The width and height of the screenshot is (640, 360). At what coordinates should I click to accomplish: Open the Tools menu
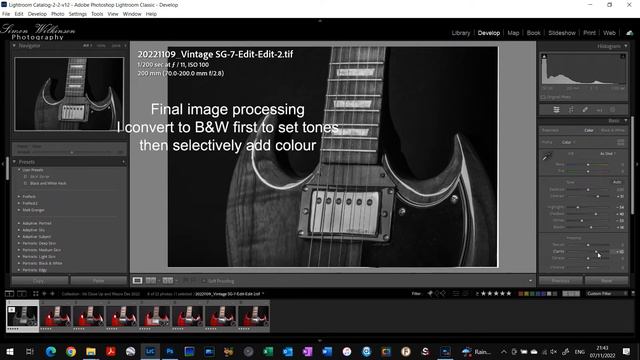[x=97, y=14]
